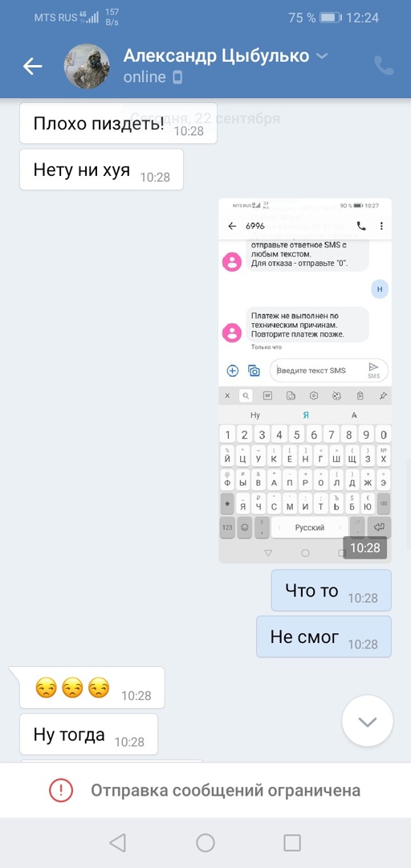Image resolution: width=411 pixels, height=868 pixels.
Task: Tap the contact name Александр Цыбулько
Action: [216, 56]
